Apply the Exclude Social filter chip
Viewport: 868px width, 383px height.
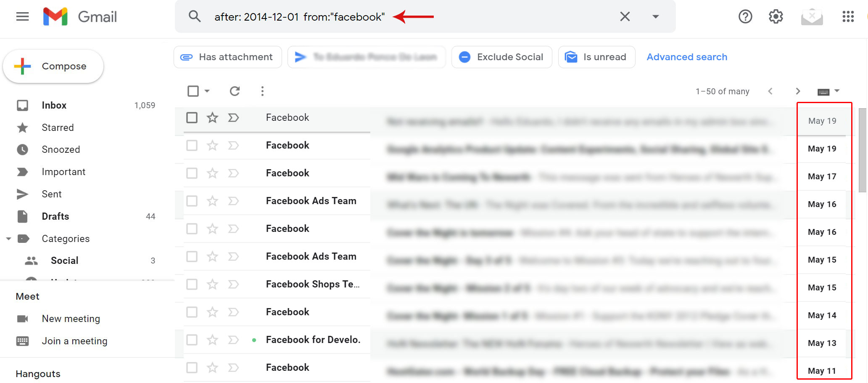point(501,57)
